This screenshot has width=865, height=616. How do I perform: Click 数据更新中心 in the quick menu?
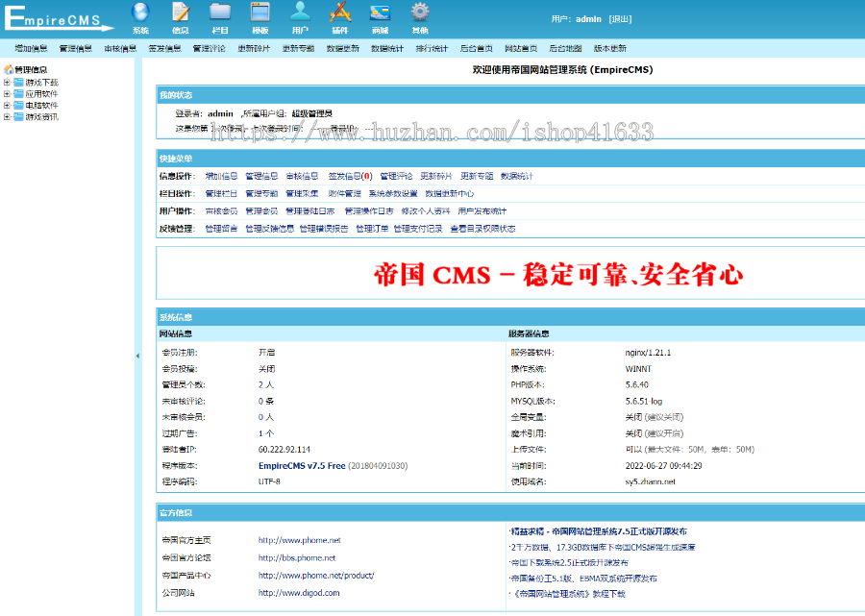[450, 193]
